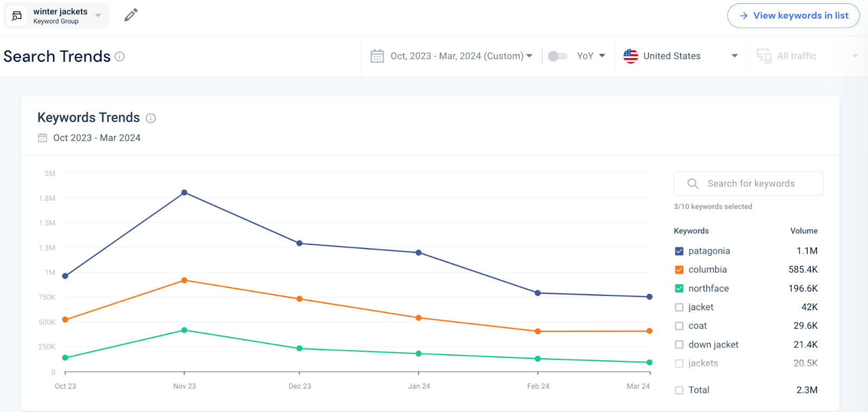Screen dimensions: 868x412
Task: Click View keywords in list button
Action: pos(793,16)
